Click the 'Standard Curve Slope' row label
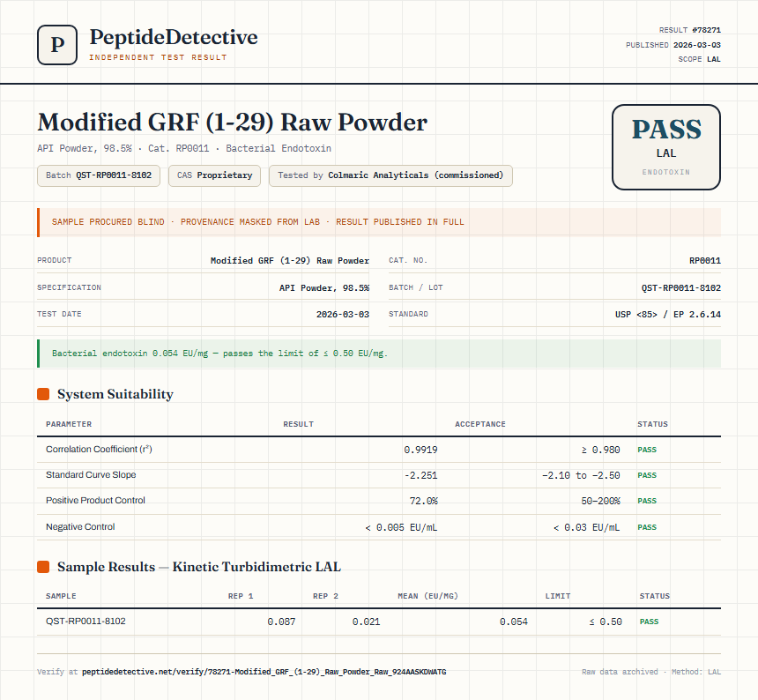Image resolution: width=758 pixels, height=700 pixels. (91, 474)
